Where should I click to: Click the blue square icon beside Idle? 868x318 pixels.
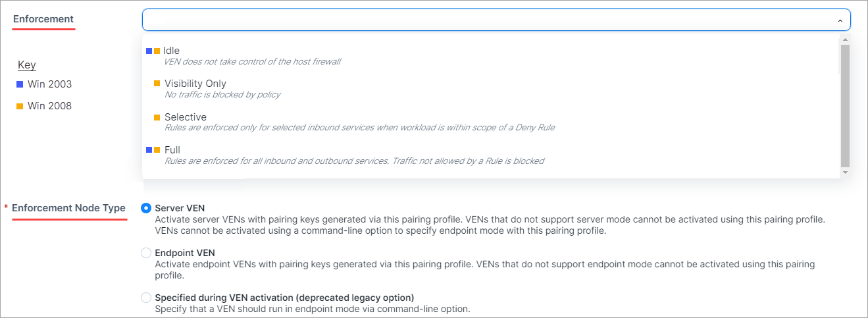coord(149,51)
